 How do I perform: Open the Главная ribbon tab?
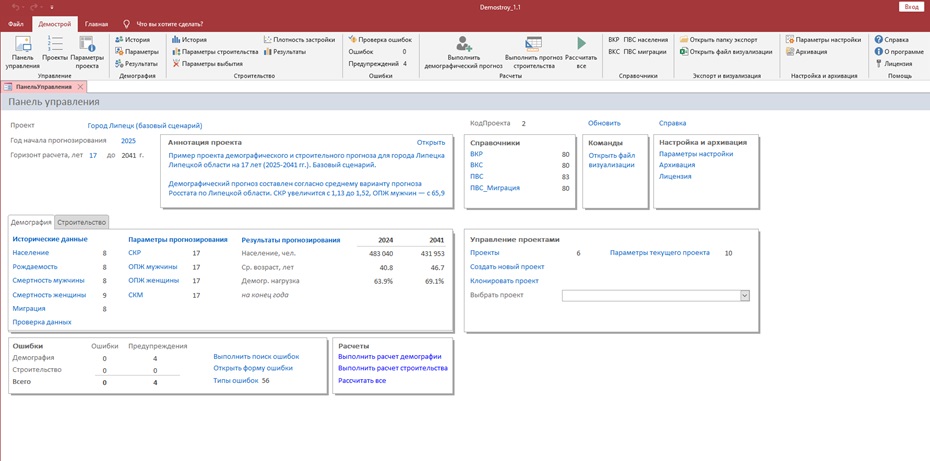tap(96, 23)
